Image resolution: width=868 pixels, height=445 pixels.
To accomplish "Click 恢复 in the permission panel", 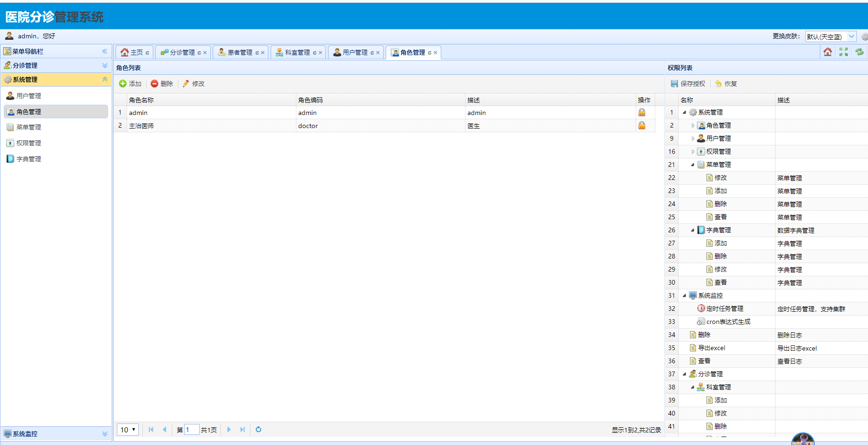I will (726, 84).
